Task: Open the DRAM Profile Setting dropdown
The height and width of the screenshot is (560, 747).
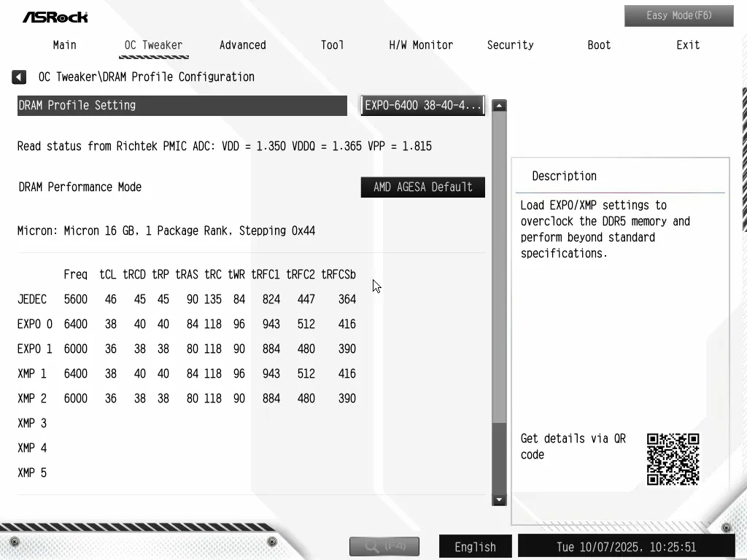Action: [422, 106]
